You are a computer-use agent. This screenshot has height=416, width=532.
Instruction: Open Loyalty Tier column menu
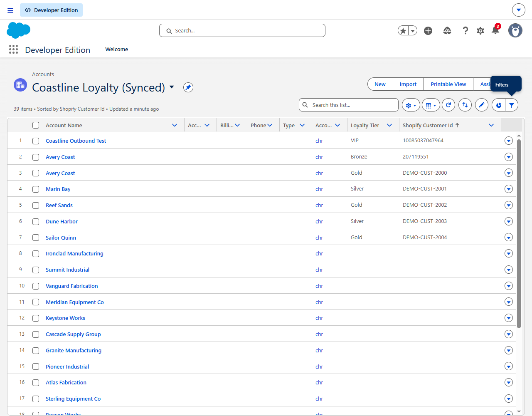[389, 125]
